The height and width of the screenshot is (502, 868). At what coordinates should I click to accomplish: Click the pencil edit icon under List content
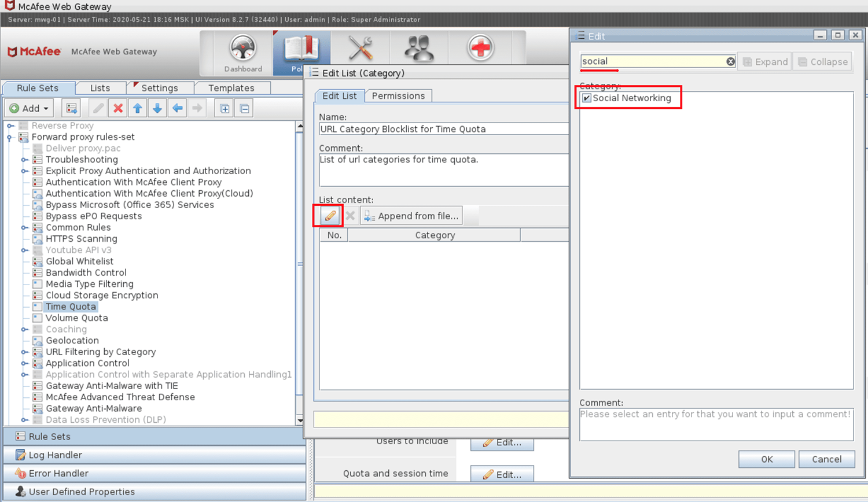(330, 216)
